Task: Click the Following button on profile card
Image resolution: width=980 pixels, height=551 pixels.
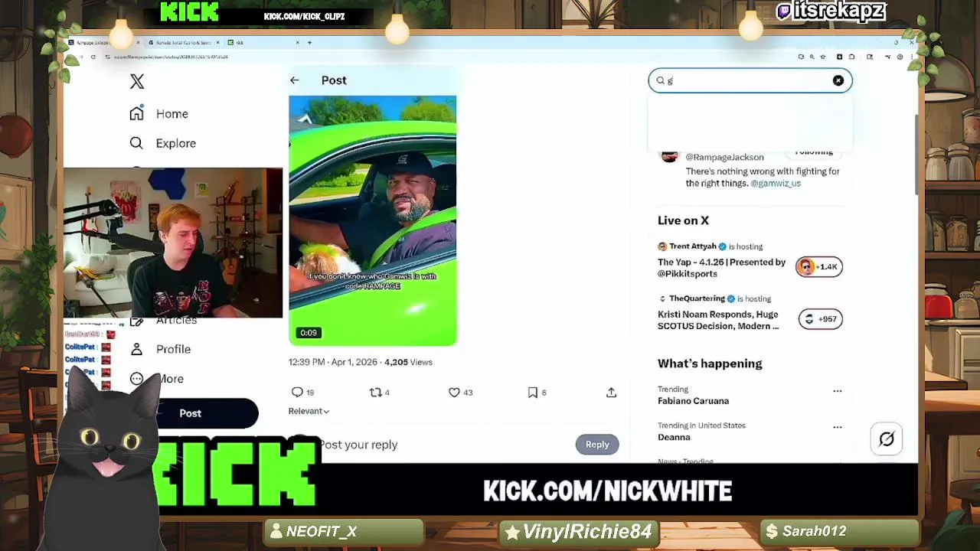Action: [813, 152]
